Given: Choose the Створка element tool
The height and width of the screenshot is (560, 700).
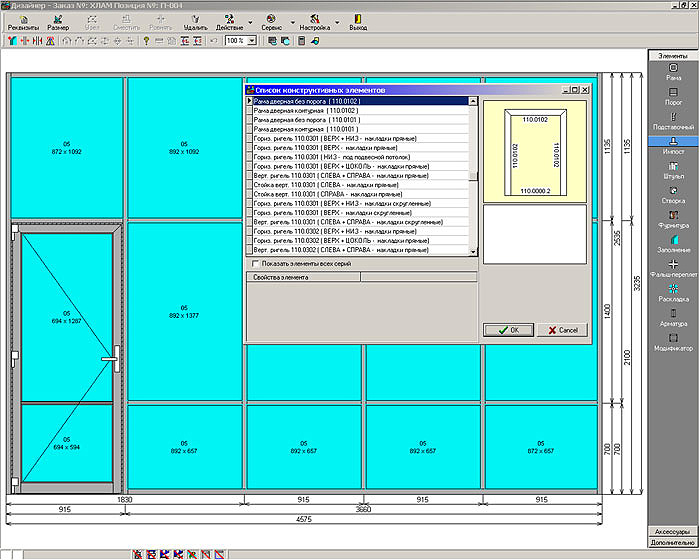Looking at the screenshot, I should coord(673,194).
